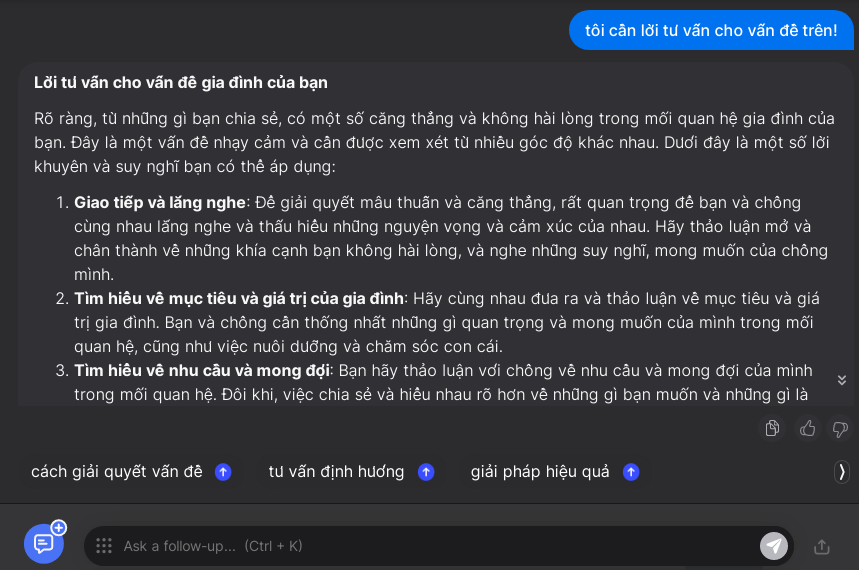
Task: Click the arrow beside "tư vấn định hướng"
Action: (426, 472)
